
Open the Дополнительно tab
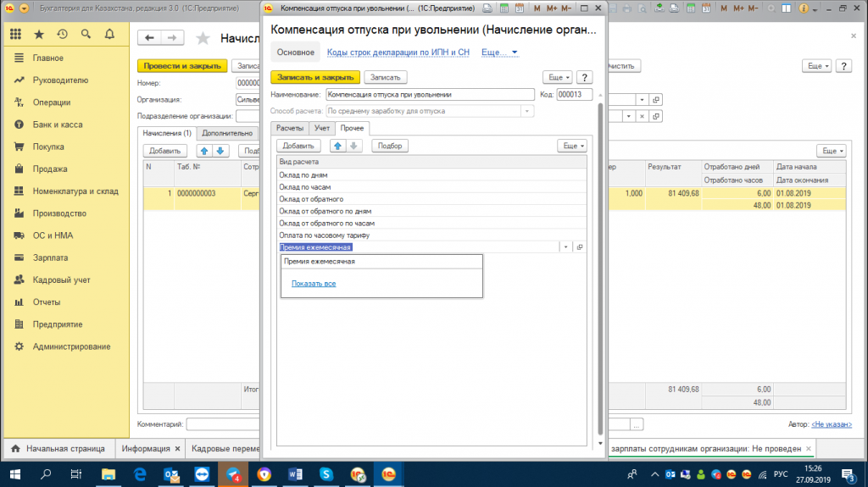click(x=227, y=133)
